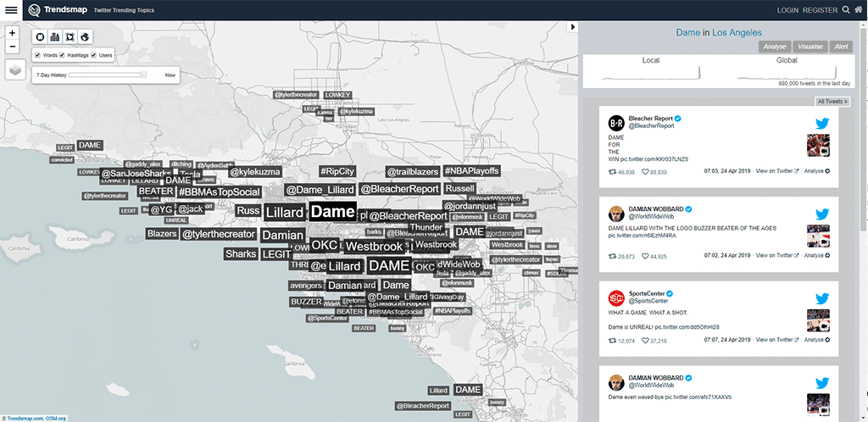
Task: Click retweet icon showing 20,673
Action: pos(612,257)
